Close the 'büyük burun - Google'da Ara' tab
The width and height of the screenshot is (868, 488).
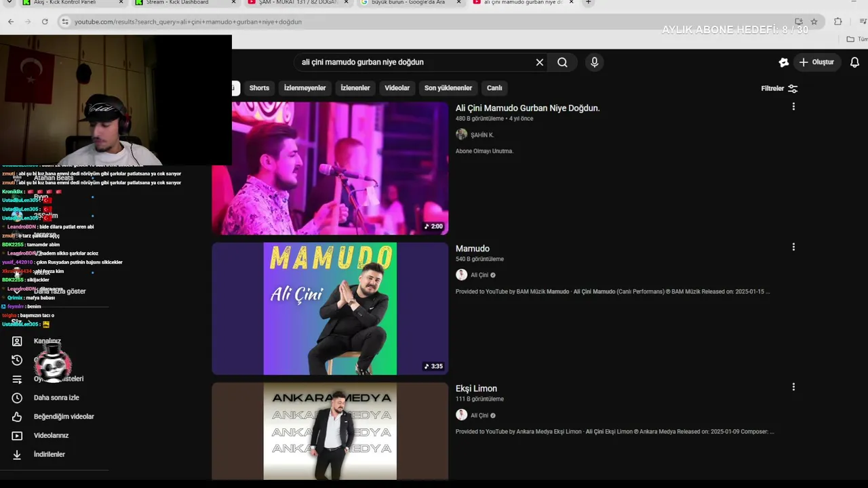(458, 3)
